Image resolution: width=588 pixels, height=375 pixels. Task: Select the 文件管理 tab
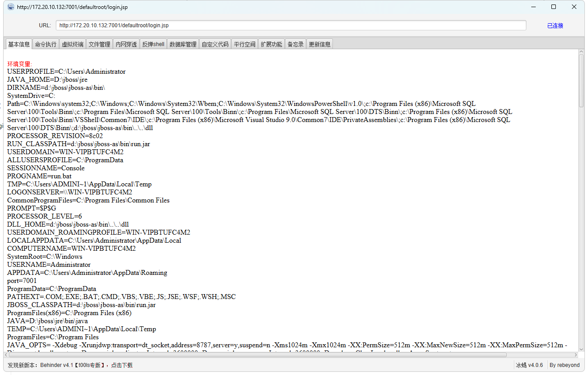99,44
